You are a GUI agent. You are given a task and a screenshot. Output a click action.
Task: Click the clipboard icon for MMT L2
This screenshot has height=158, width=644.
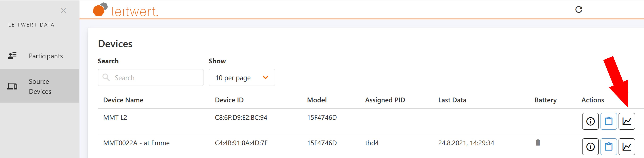(609, 121)
